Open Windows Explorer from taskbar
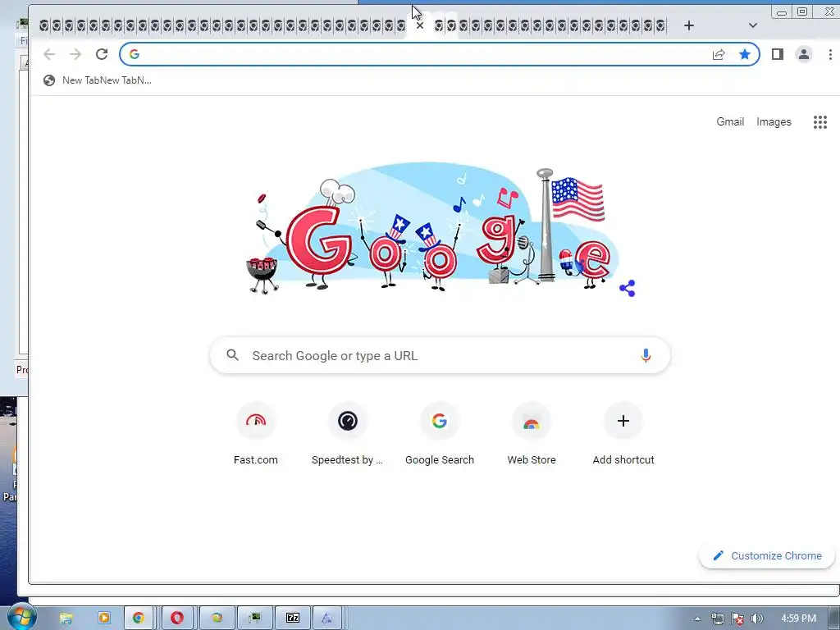Image resolution: width=840 pixels, height=630 pixels. [66, 619]
